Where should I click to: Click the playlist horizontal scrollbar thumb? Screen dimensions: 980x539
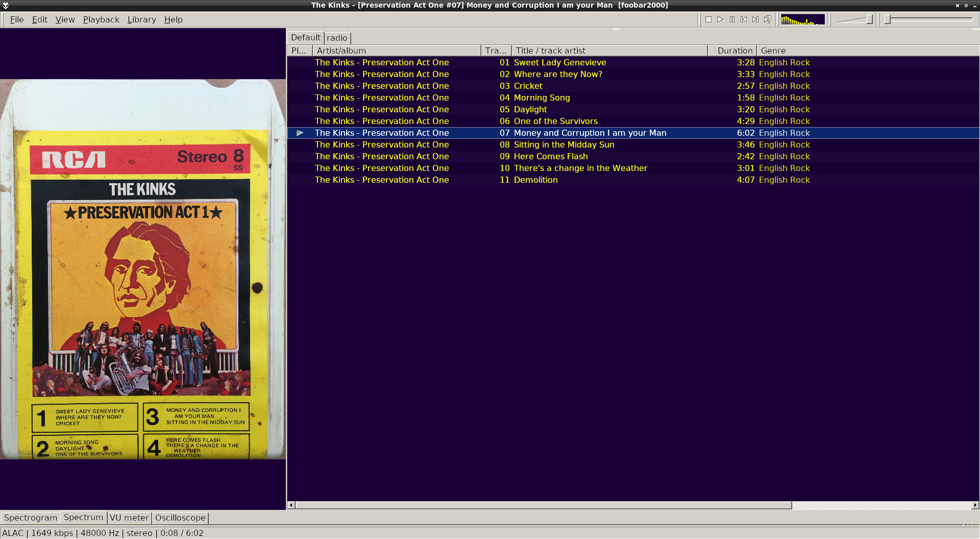[544, 505]
